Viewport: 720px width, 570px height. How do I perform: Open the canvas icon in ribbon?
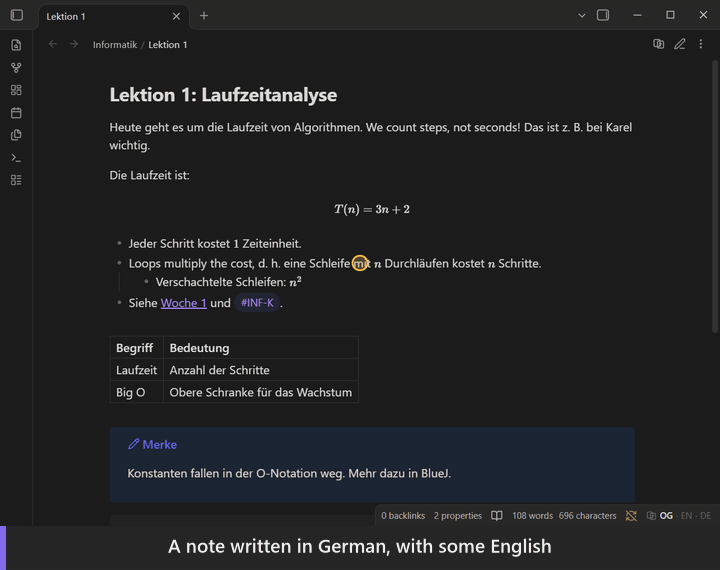click(x=16, y=90)
